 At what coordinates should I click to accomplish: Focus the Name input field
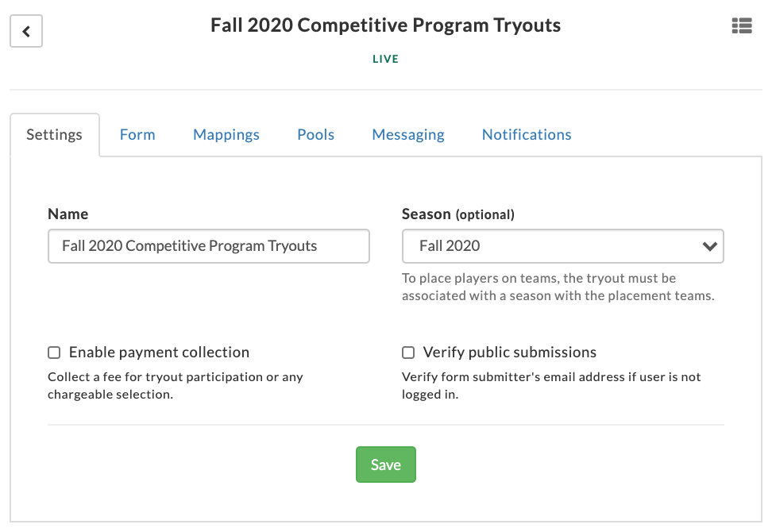click(209, 246)
